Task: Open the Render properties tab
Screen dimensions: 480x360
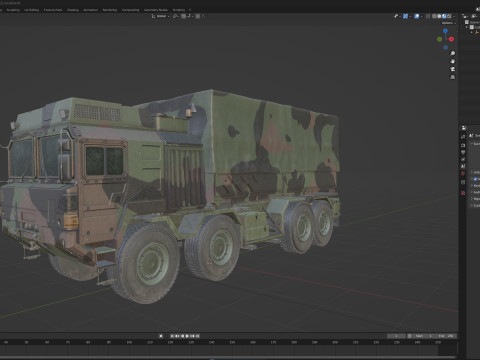Action: tap(463, 145)
